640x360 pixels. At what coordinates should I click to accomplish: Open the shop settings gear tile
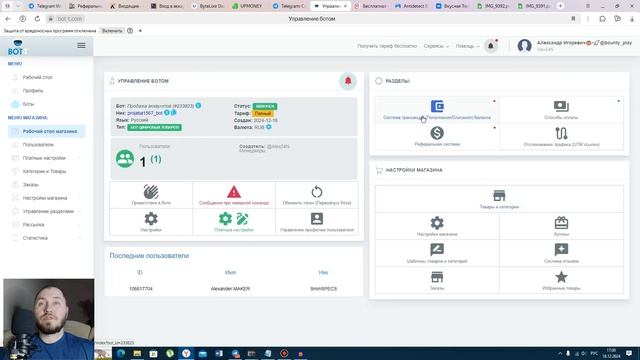(x=437, y=226)
